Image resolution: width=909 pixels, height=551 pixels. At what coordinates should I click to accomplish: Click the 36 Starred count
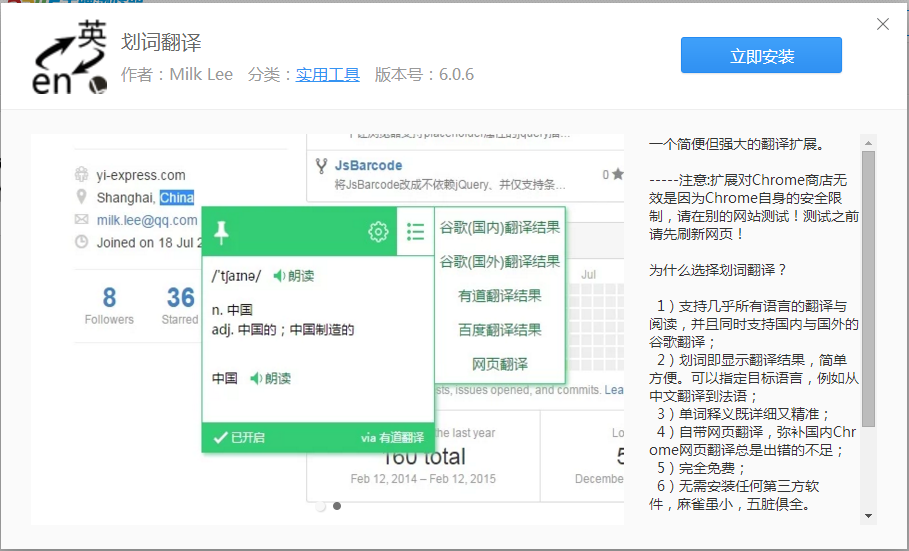coord(180,305)
